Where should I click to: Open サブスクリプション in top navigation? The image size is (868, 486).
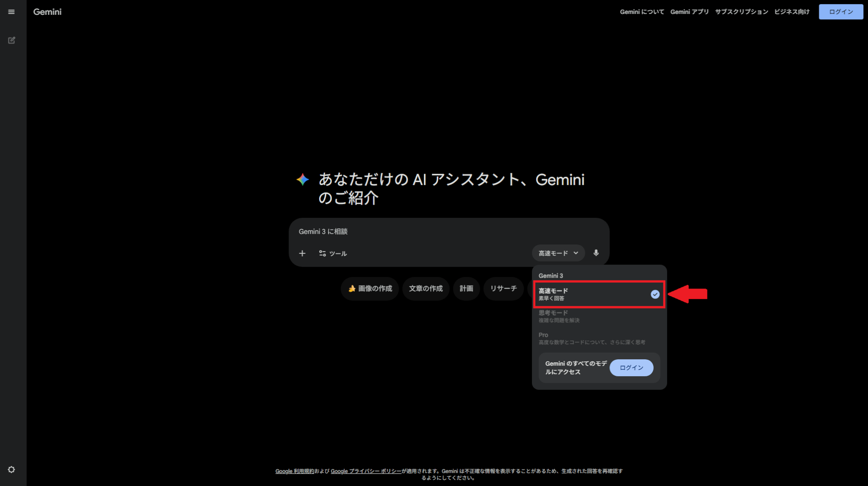tap(741, 12)
